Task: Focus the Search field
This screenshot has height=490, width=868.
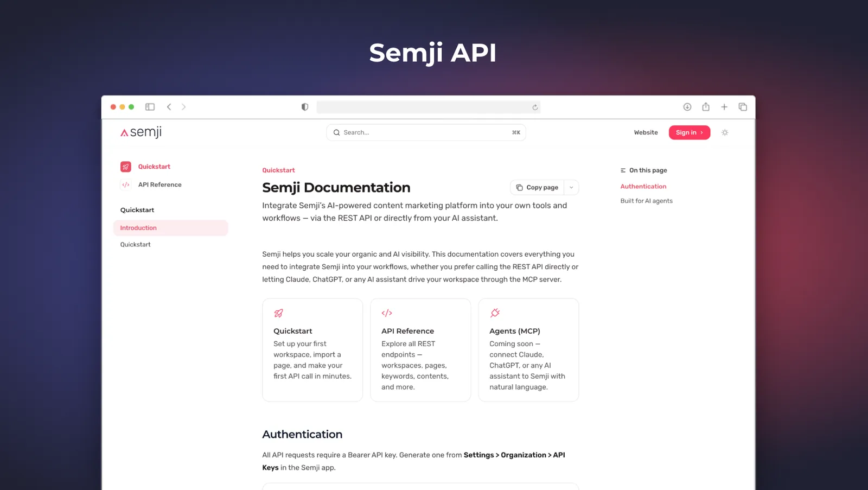Action: (426, 132)
